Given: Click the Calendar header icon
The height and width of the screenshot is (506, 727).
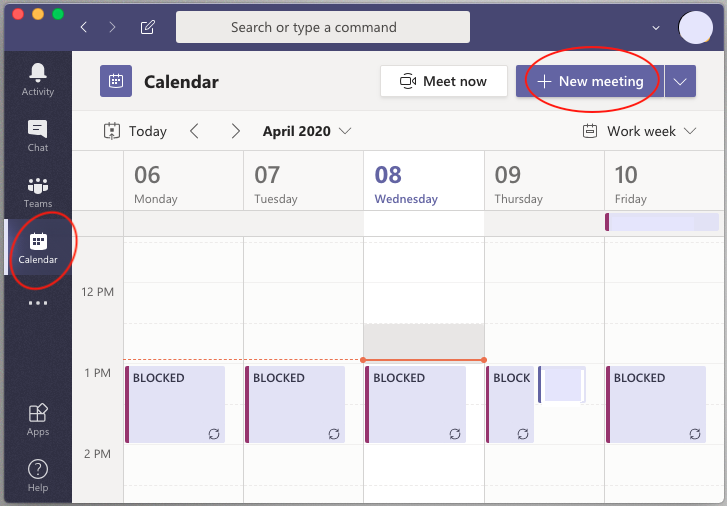Looking at the screenshot, I should [x=116, y=81].
